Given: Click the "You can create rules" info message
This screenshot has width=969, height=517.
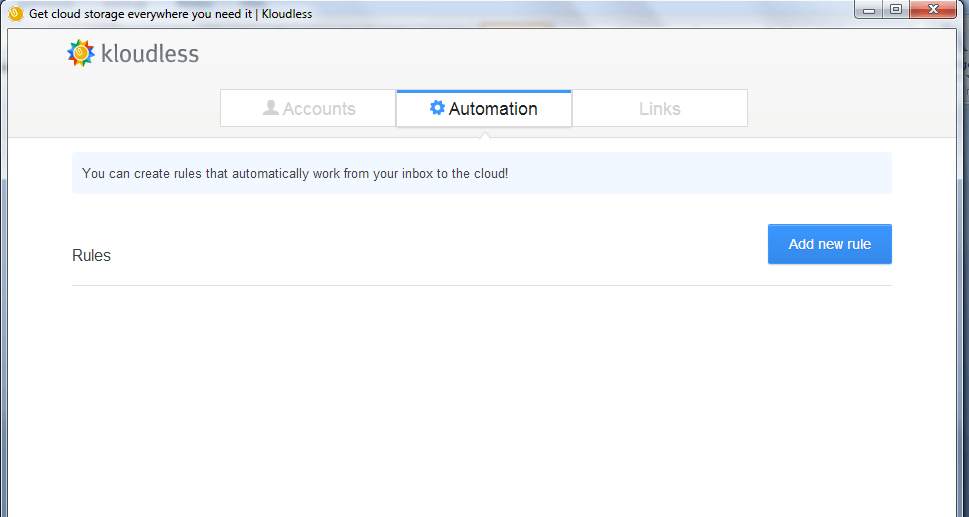Looking at the screenshot, I should [481, 173].
